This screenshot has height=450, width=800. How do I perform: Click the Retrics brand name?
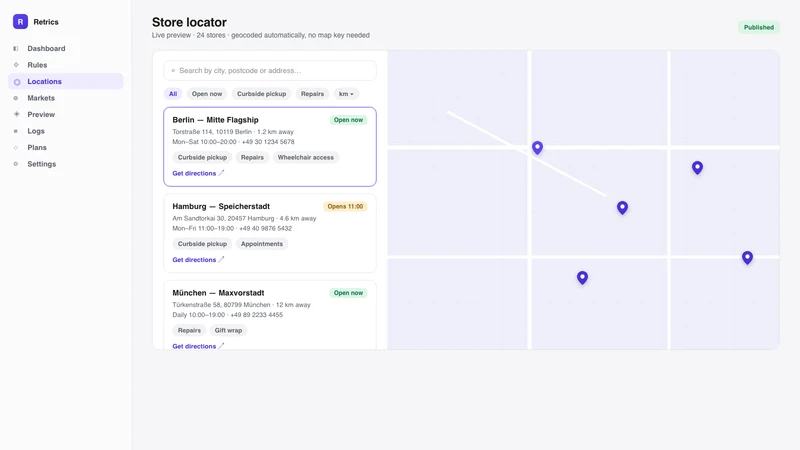point(46,22)
